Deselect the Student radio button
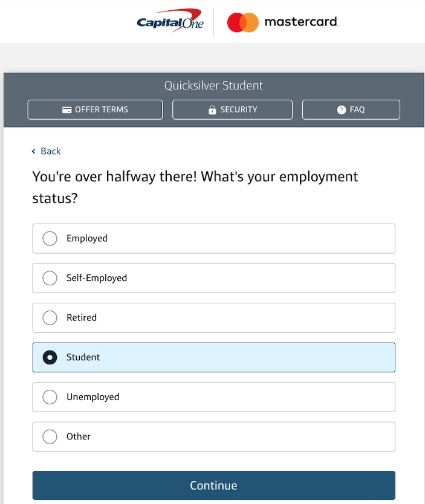425x504 pixels. (50, 357)
